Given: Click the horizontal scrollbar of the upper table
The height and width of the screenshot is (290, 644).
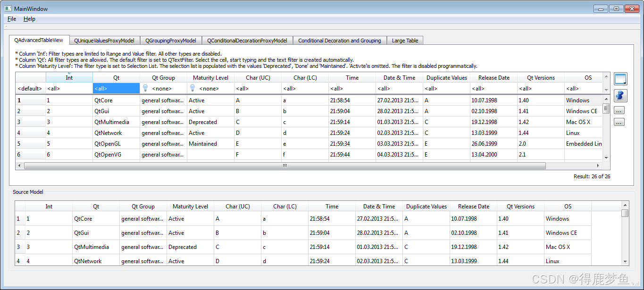Looking at the screenshot, I should (285, 166).
